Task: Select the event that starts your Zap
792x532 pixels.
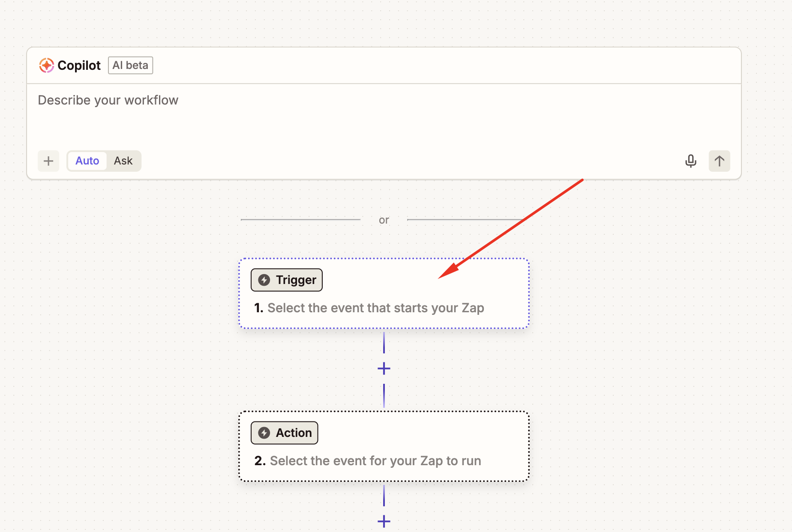Action: point(375,308)
